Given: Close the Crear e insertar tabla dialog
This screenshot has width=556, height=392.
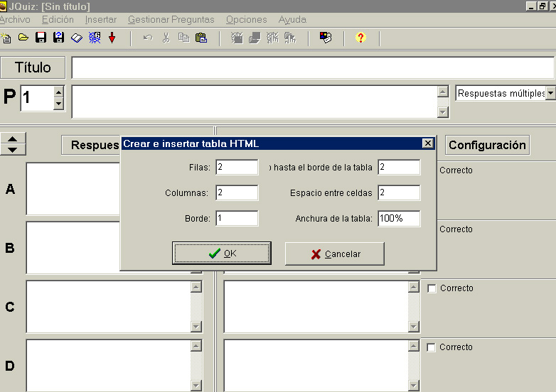Looking at the screenshot, I should coord(427,143).
